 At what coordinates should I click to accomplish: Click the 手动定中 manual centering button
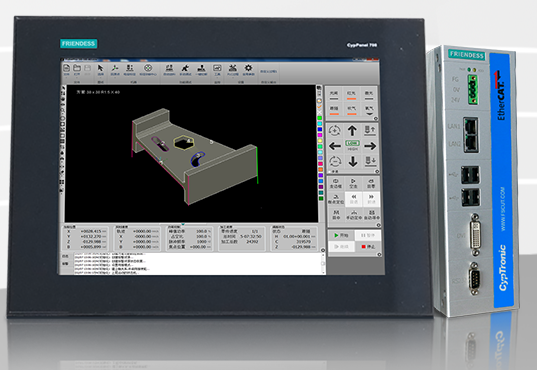tap(354, 215)
